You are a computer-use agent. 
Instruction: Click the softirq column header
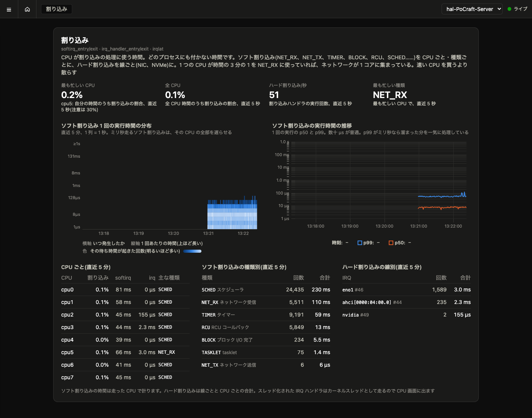coord(123,278)
